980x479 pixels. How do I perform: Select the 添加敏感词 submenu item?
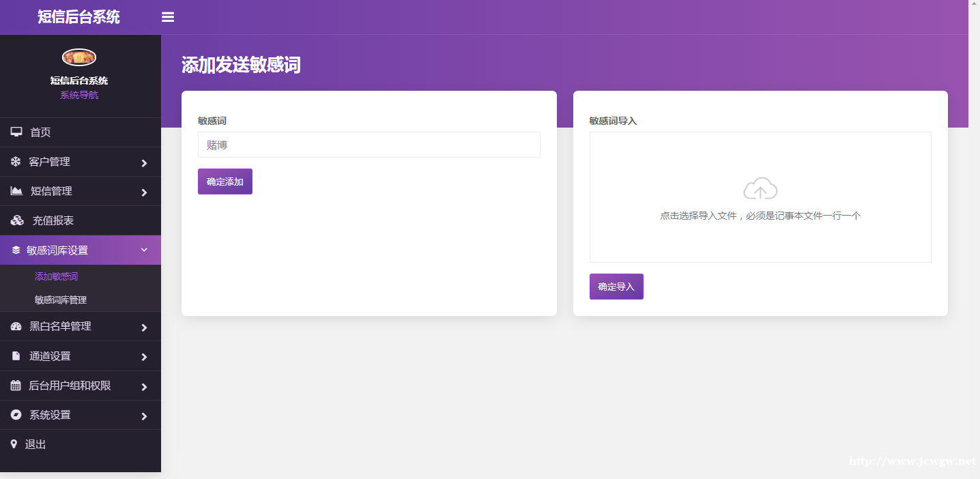56,276
